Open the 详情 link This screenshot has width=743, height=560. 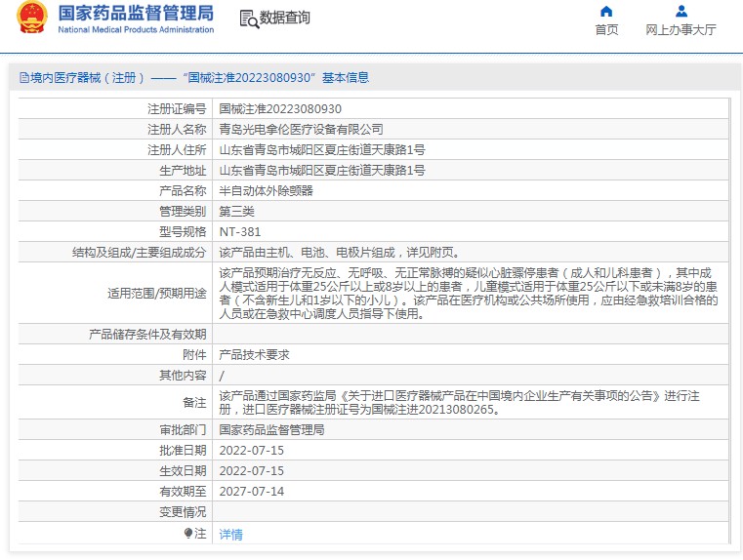tap(230, 535)
